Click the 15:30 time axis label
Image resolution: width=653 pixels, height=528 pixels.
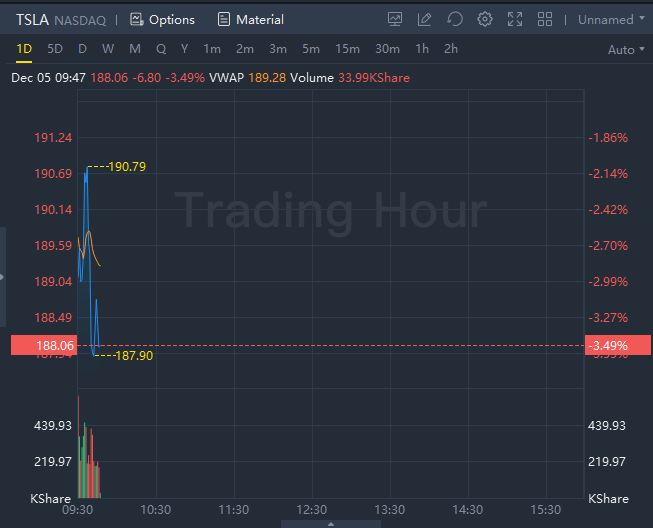(546, 510)
